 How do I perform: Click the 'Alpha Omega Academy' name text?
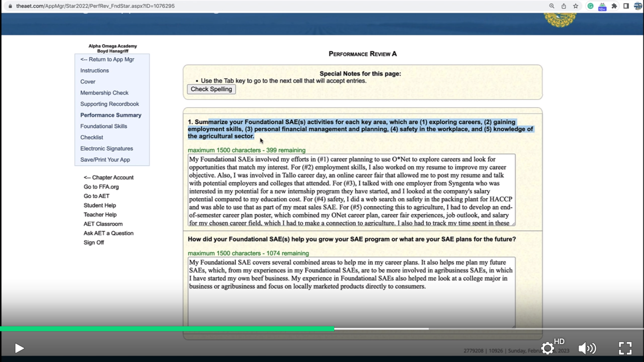pos(113,46)
